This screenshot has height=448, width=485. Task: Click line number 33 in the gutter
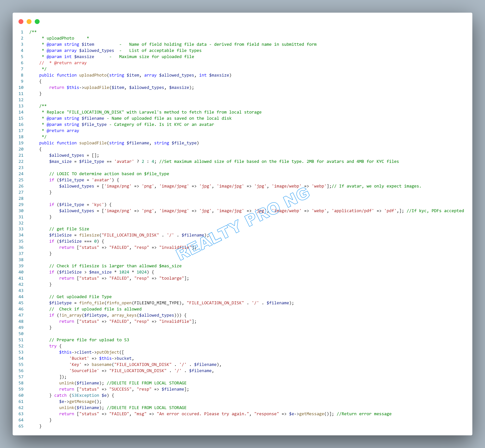pyautogui.click(x=21, y=229)
